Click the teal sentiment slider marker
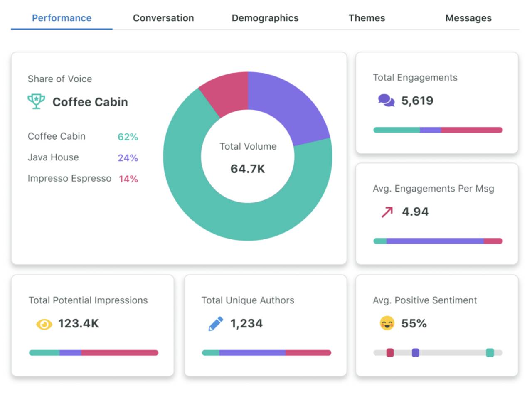 click(x=490, y=353)
